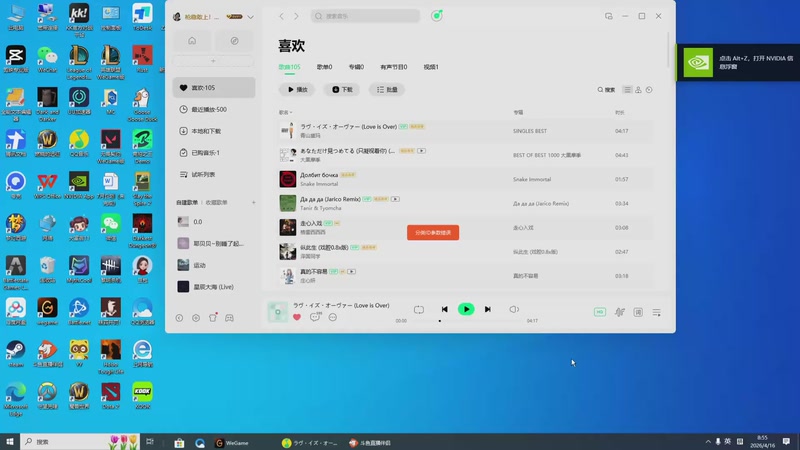Viewport: 800px width, 450px height.
Task: Click the clock sort icon in list toolbar
Action: point(649,90)
